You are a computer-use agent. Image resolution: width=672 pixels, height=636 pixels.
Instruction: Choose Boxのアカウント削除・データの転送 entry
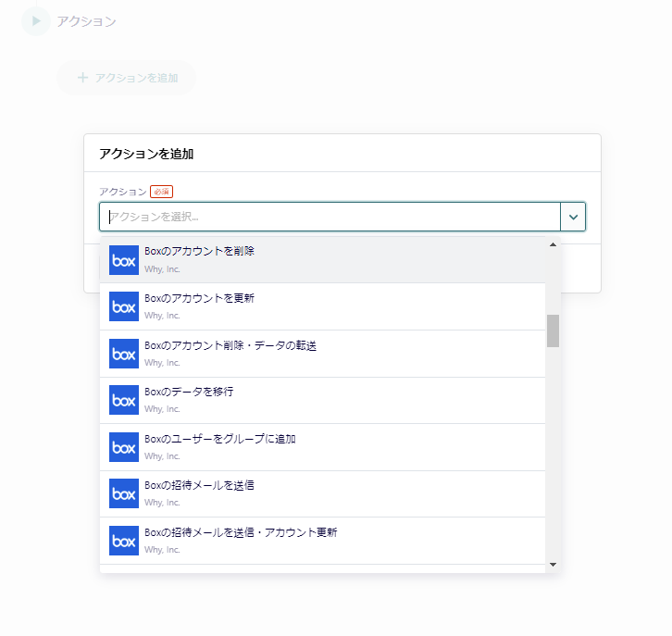point(322,354)
